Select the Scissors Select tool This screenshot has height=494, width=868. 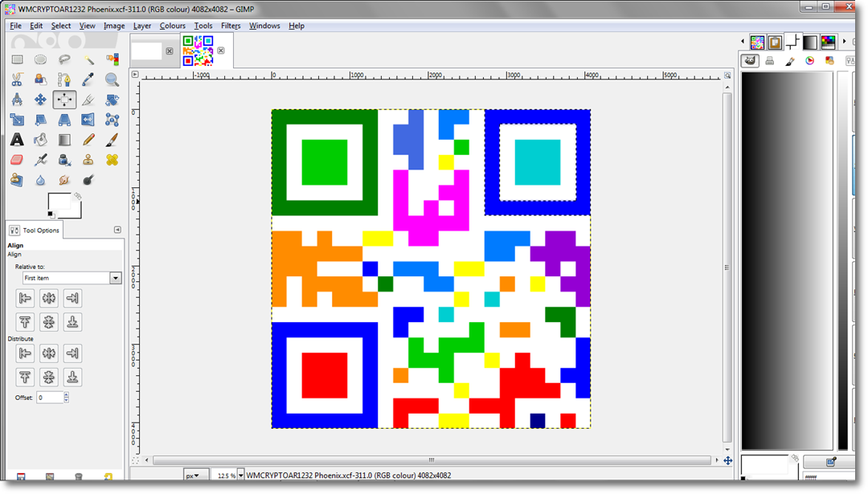(x=17, y=80)
